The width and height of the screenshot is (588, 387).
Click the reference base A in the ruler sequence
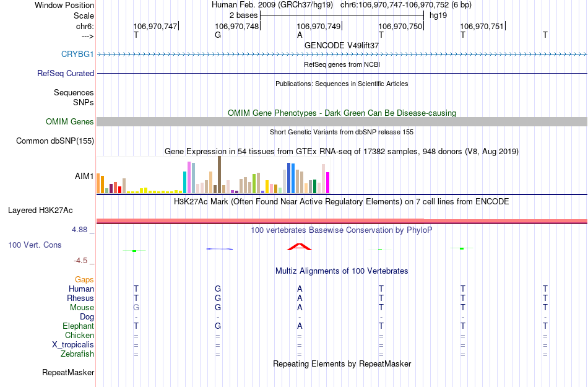tap(300, 35)
